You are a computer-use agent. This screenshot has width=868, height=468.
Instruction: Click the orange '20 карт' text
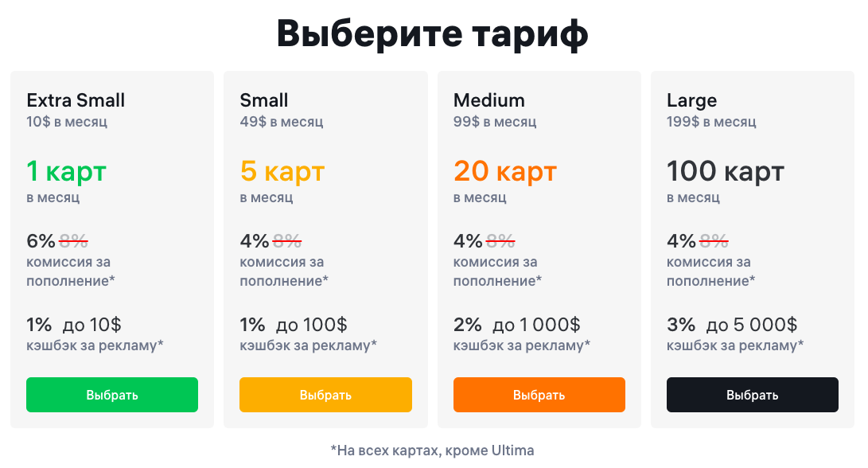tap(505, 171)
